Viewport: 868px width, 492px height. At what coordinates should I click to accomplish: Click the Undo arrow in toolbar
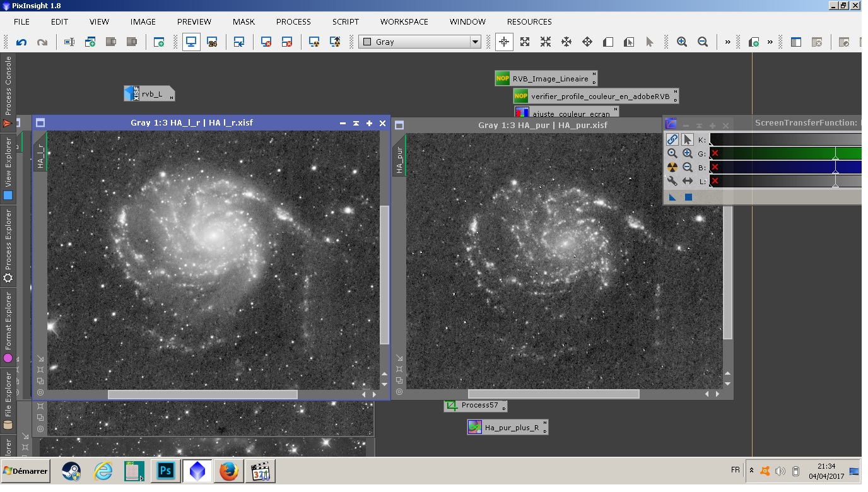[x=21, y=42]
